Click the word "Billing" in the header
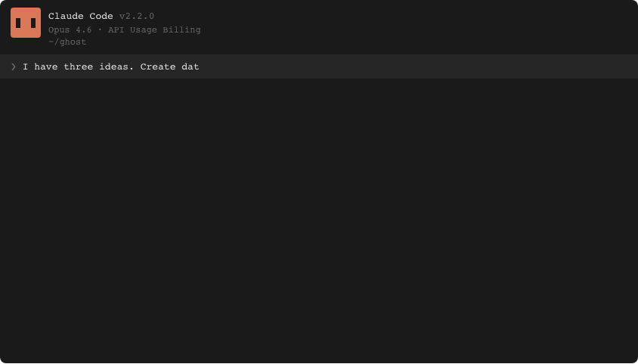This screenshot has height=364, width=638. pos(181,30)
